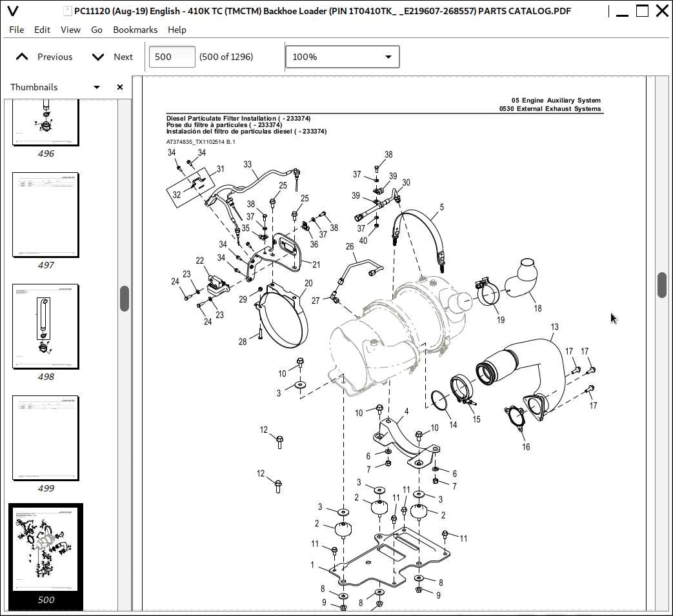The width and height of the screenshot is (673, 616).
Task: Click the 'Thumbnails' sidebar title text
Action: [34, 87]
